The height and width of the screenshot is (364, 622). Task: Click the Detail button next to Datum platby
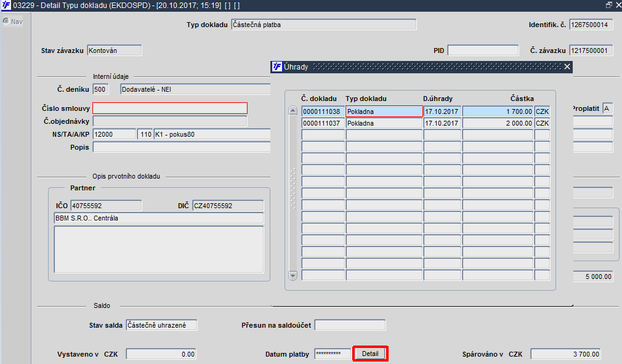coord(370,354)
